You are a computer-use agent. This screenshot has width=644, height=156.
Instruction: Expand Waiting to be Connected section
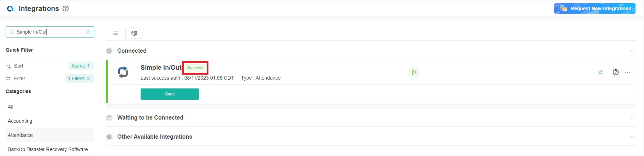coord(632,118)
